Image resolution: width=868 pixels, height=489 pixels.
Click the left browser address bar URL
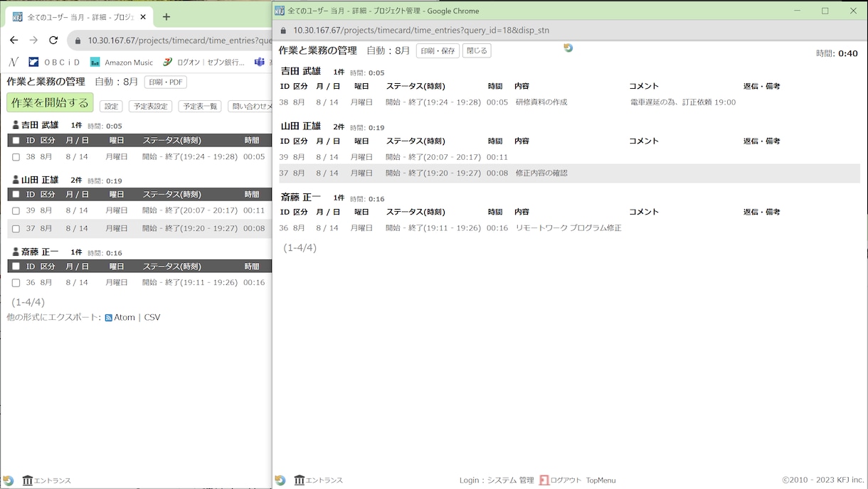(180, 41)
